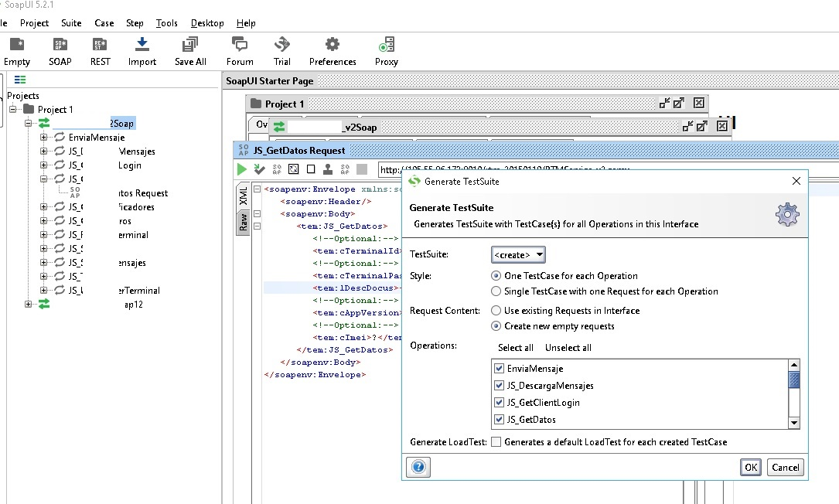Open the Preferences gear icon
The image size is (839, 504).
pyautogui.click(x=333, y=45)
